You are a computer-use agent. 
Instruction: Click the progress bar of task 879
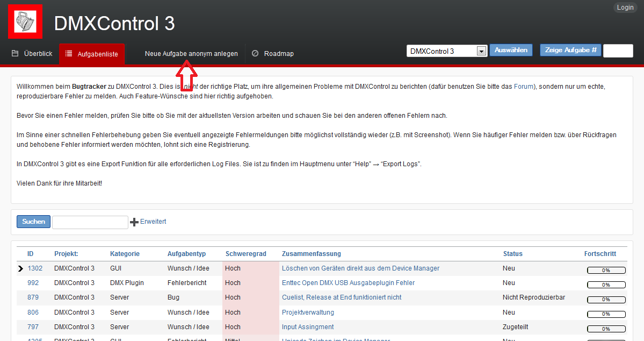tap(606, 300)
